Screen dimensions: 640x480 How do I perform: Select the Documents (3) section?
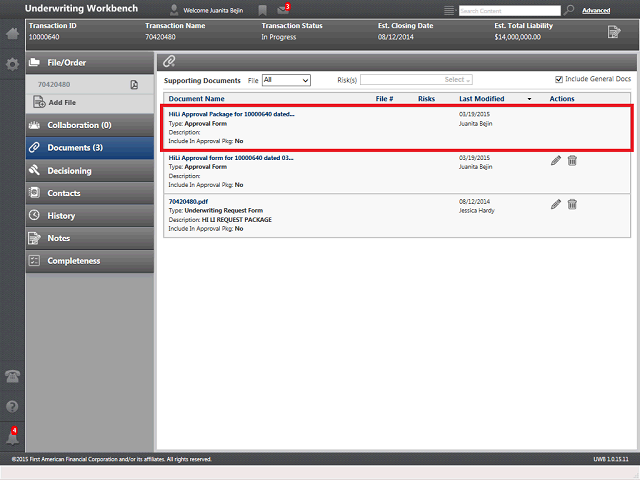point(90,148)
